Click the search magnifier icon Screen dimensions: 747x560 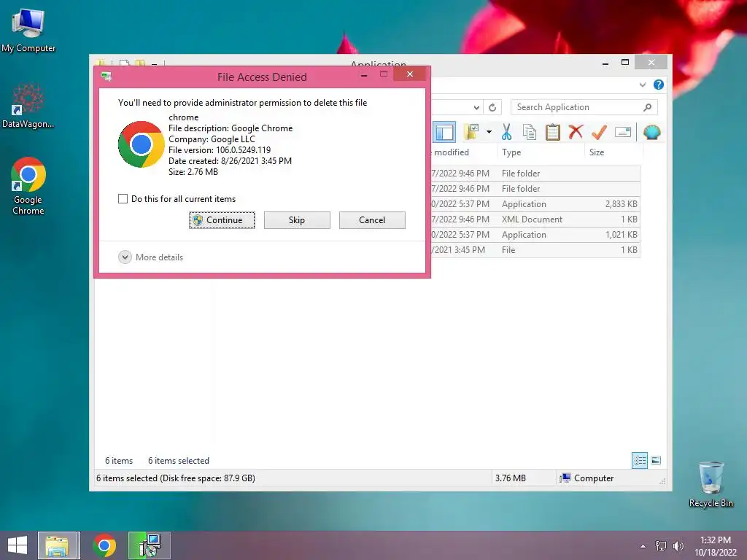click(647, 107)
